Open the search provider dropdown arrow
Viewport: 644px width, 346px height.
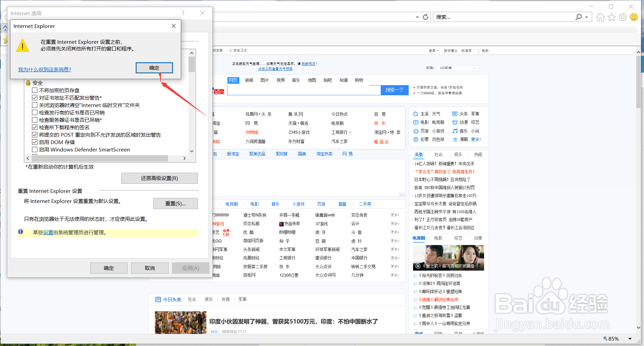click(586, 17)
